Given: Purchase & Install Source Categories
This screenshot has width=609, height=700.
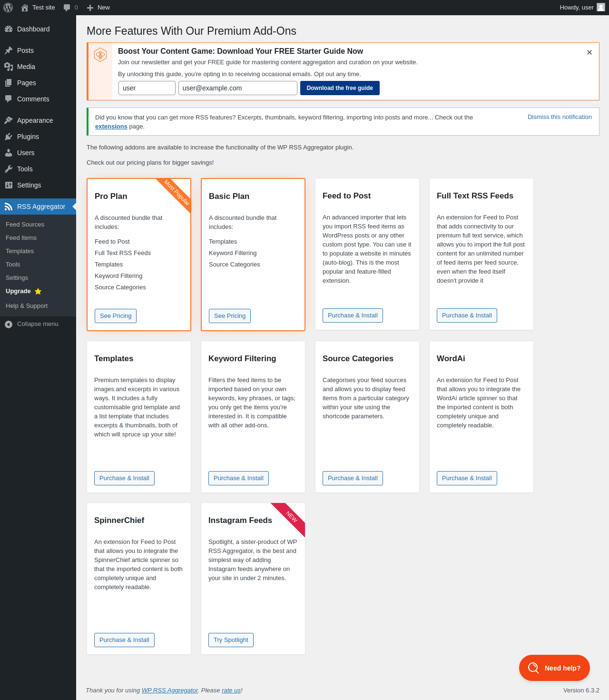Looking at the screenshot, I should tap(353, 478).
